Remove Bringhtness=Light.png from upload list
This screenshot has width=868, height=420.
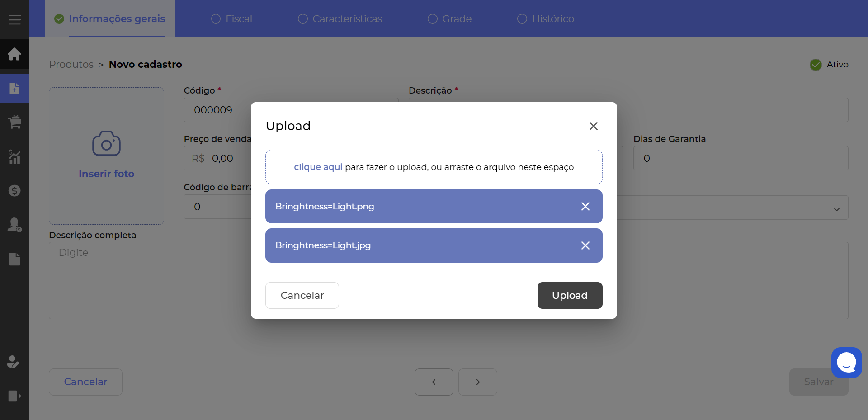point(585,207)
